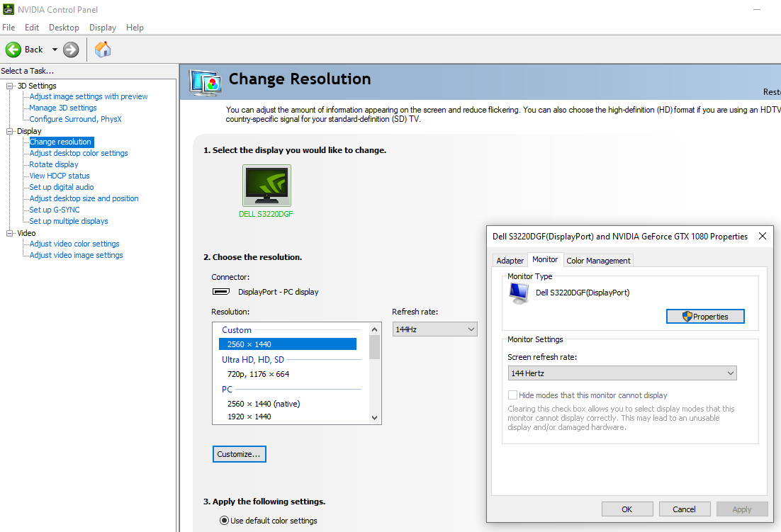
Task: Go to NVIDIA Control Panel home icon
Action: pos(103,50)
